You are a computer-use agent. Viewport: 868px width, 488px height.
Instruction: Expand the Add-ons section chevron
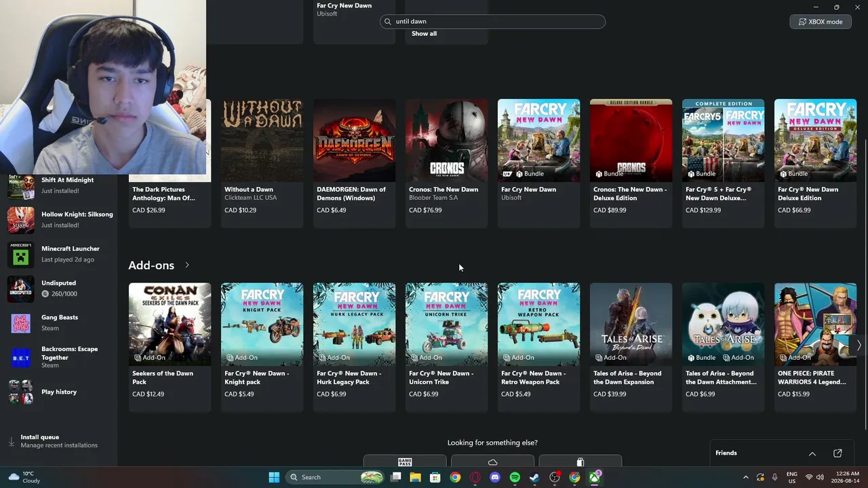click(x=187, y=265)
